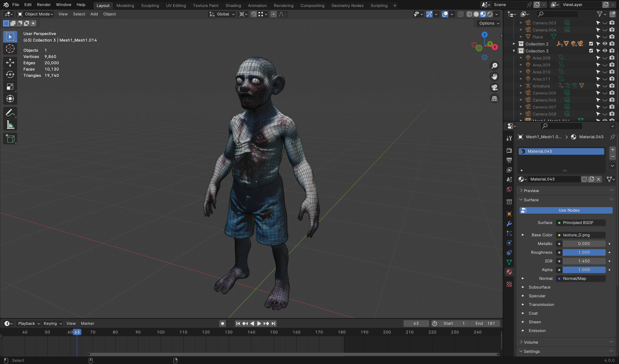Open the Physics properties tab
Viewport: 619px width, 364px height.
pyautogui.click(x=509, y=243)
